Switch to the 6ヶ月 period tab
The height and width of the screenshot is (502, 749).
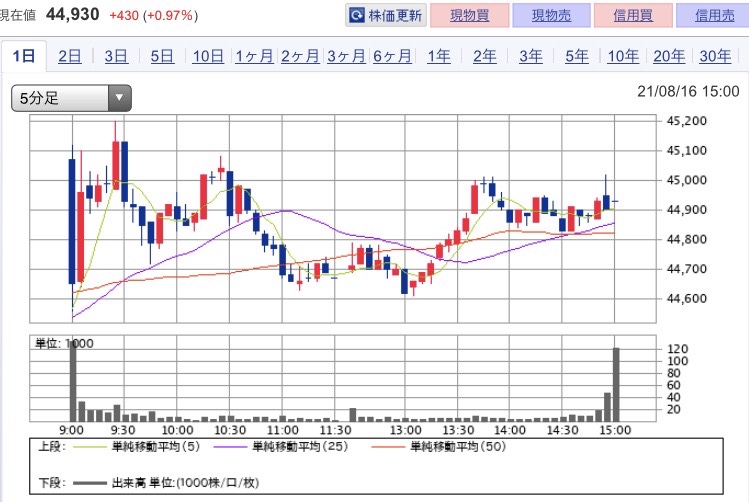pos(392,56)
